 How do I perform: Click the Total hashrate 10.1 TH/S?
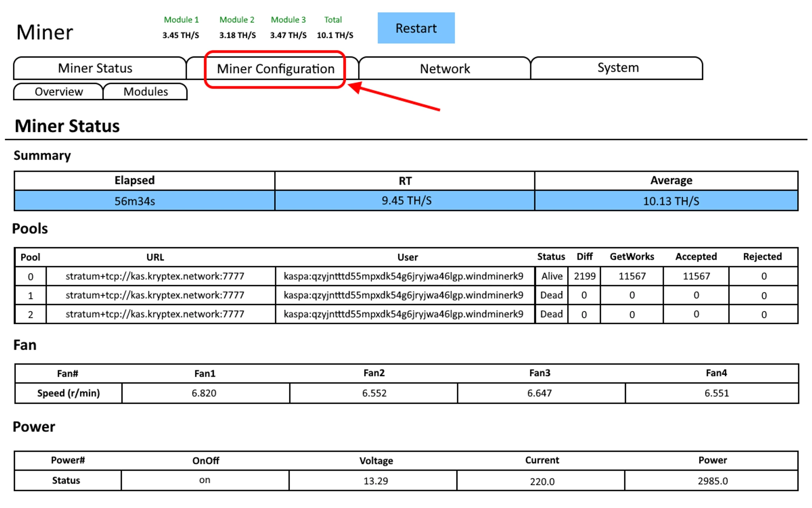tap(335, 35)
